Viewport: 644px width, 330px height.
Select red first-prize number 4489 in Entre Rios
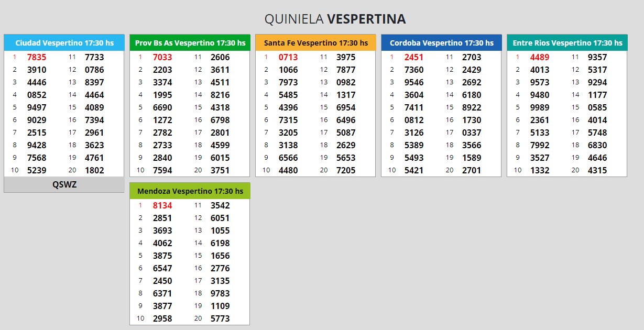click(540, 57)
